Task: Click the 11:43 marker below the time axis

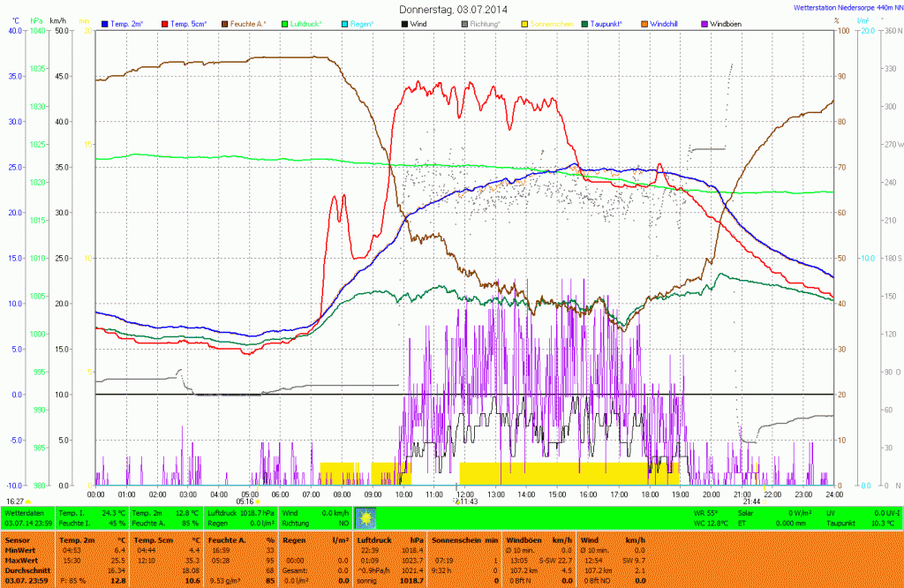Action: point(464,501)
